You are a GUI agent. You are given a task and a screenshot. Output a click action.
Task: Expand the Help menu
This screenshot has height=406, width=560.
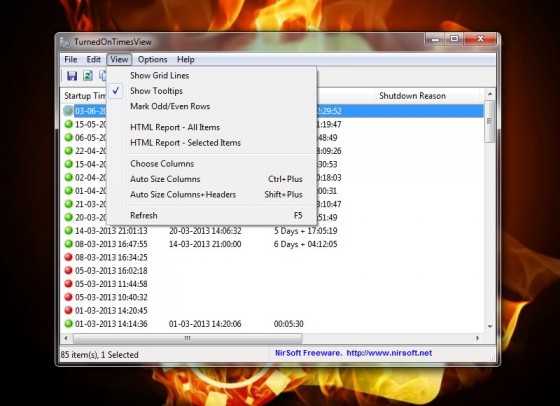pos(186,59)
